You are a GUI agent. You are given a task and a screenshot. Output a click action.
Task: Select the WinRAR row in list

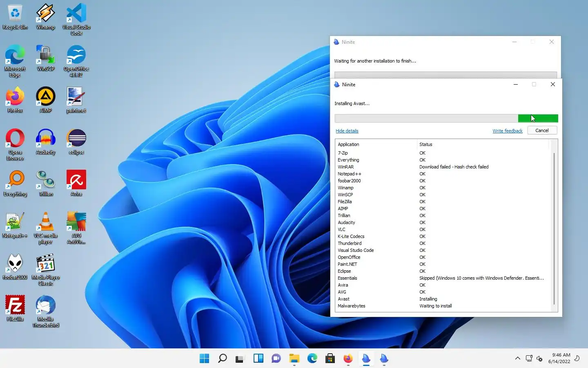443,167
